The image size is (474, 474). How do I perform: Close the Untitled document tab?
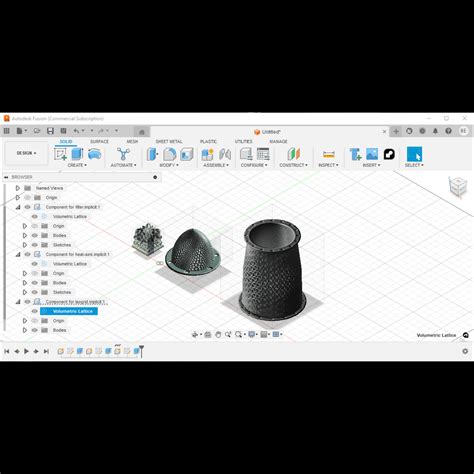384,132
